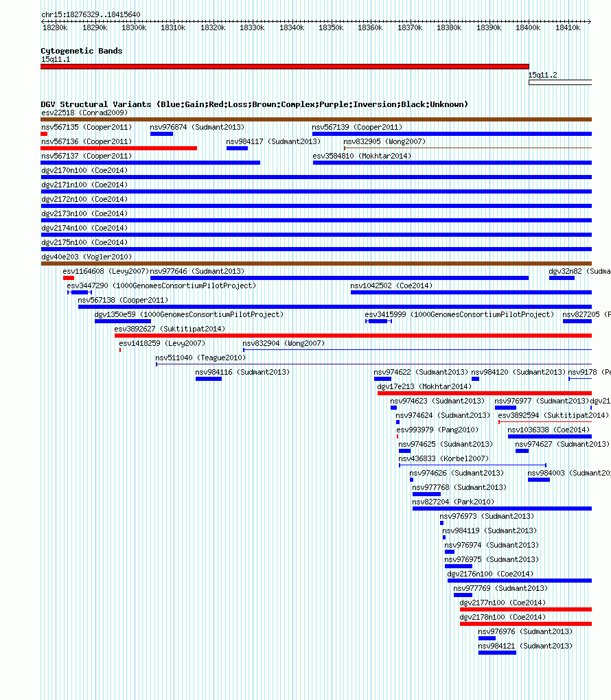The image size is (611, 700).
Task: Open nsv984121 (Sudmant2013) variant
Action: tap(497, 653)
